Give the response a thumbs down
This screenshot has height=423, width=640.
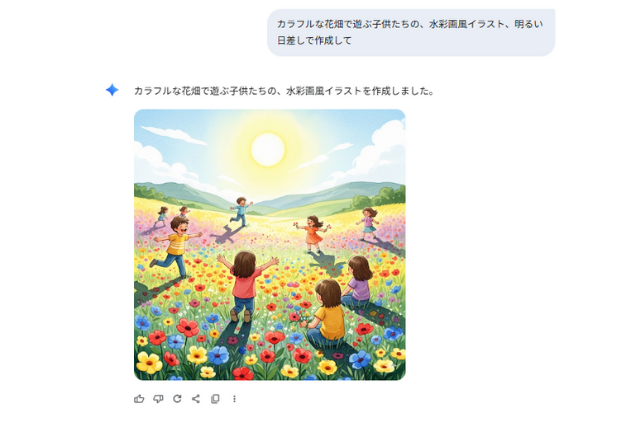coord(158,399)
